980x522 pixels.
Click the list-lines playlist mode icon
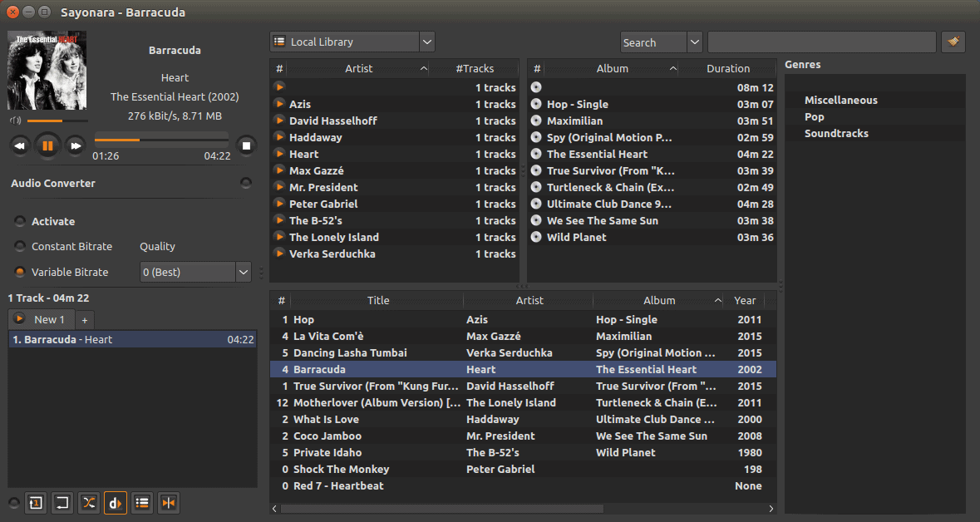pos(142,503)
